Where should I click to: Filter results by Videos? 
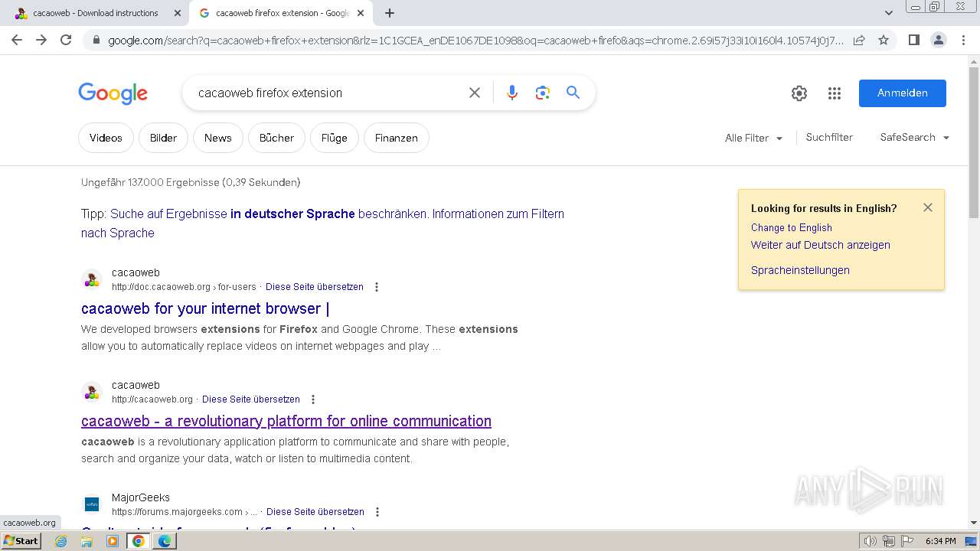(106, 138)
